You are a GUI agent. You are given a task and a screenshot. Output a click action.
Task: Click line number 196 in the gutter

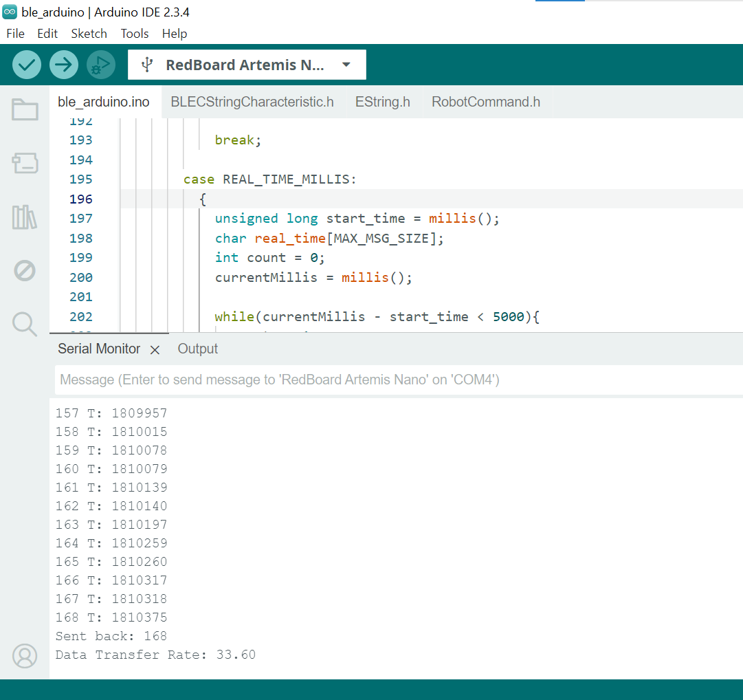point(81,199)
